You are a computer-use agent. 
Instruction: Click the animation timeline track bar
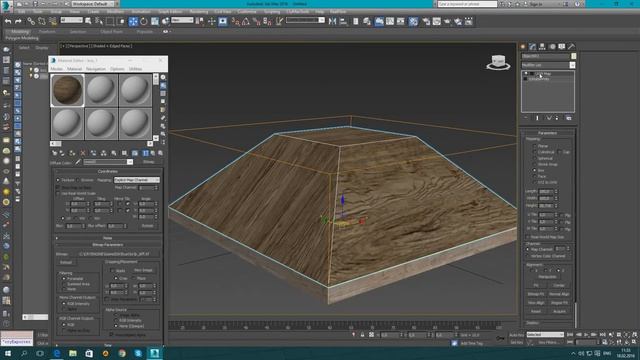click(335, 325)
